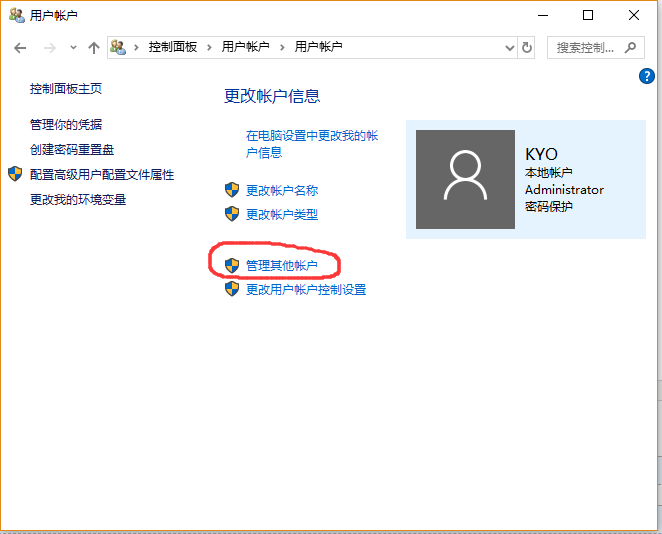Click the forward navigation arrow
662x534 pixels.
pos(50,48)
